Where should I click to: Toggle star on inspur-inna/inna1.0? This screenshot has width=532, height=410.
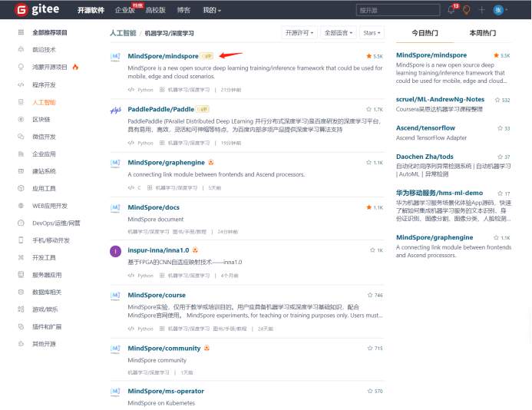[372, 250]
